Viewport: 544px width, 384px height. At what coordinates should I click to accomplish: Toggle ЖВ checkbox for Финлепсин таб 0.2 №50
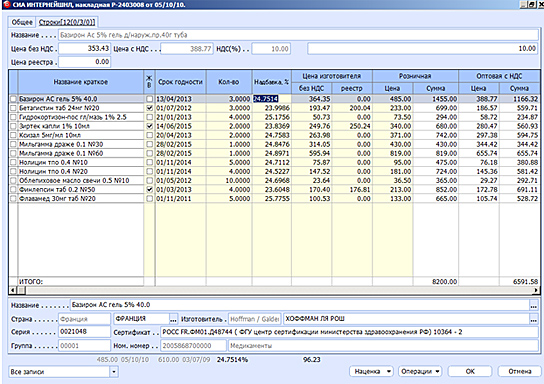149,189
